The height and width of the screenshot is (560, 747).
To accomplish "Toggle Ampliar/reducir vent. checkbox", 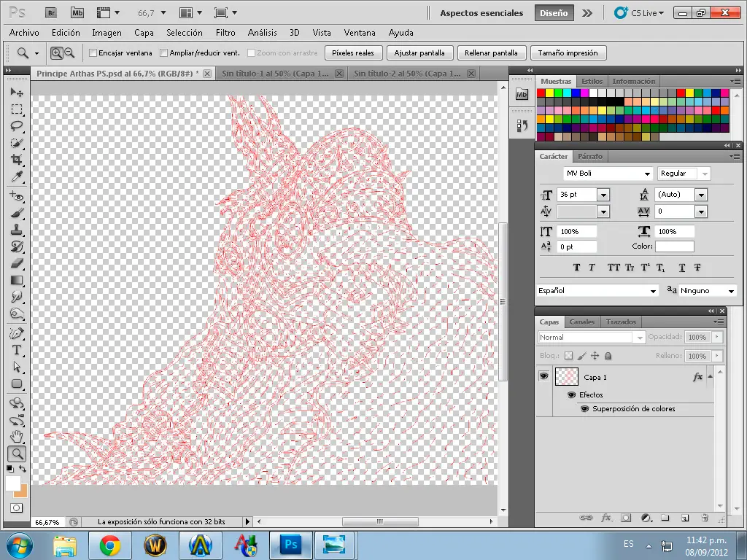I will (164, 53).
